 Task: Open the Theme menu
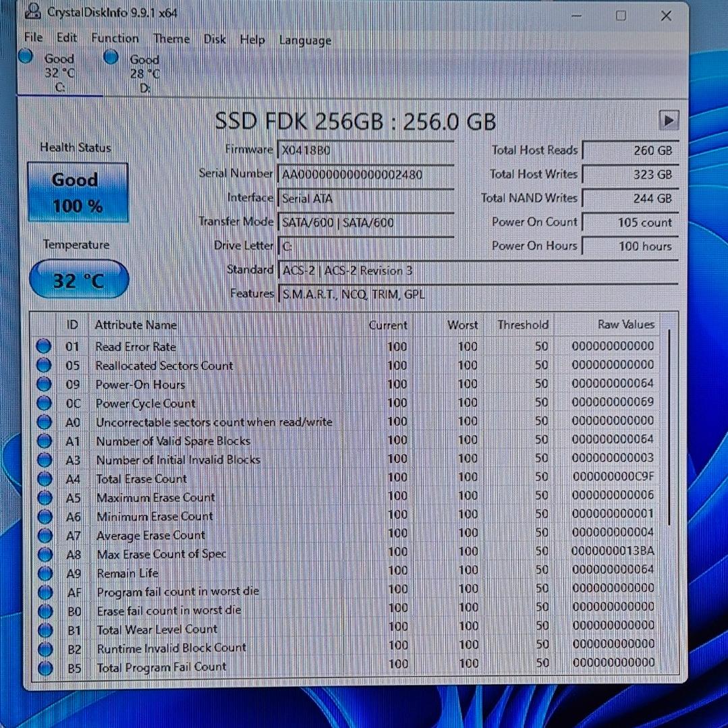tap(171, 38)
